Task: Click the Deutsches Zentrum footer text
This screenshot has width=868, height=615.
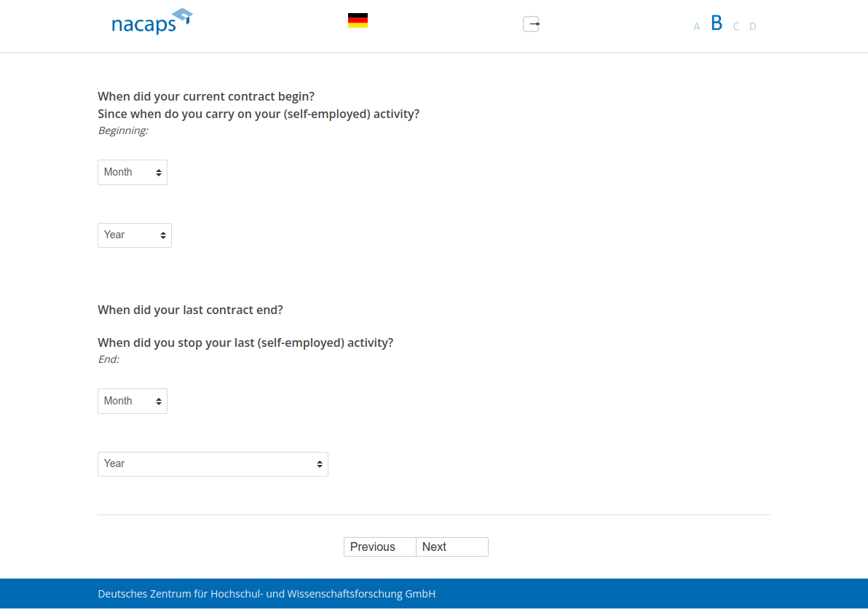Action: 267,594
